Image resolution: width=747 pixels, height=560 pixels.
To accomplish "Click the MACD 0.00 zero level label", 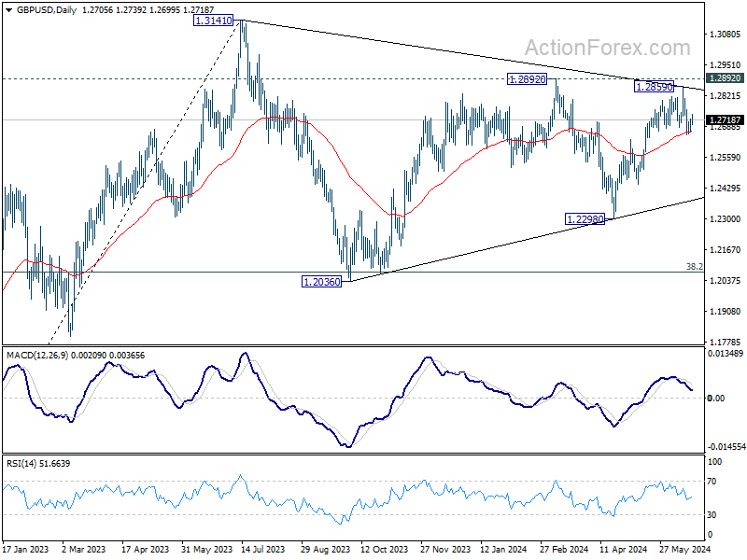I will (716, 398).
